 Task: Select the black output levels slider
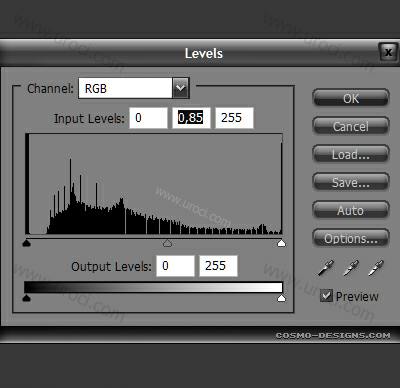pos(26,298)
